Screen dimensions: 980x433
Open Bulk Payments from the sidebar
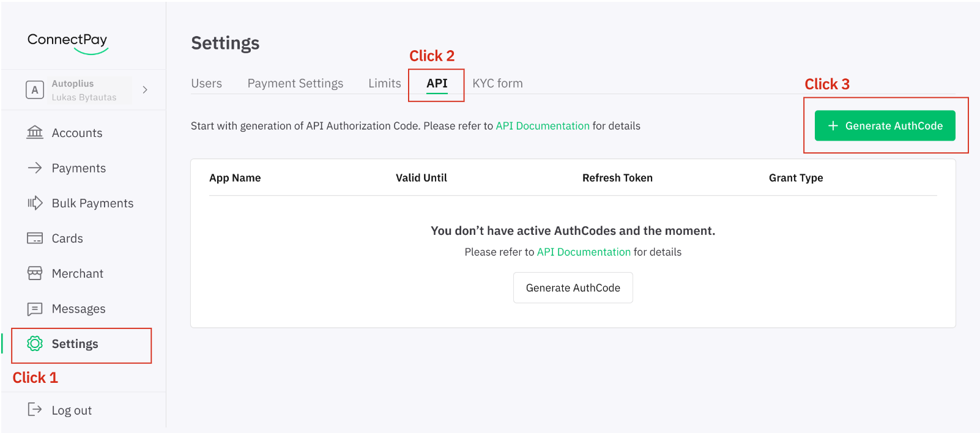35,202
